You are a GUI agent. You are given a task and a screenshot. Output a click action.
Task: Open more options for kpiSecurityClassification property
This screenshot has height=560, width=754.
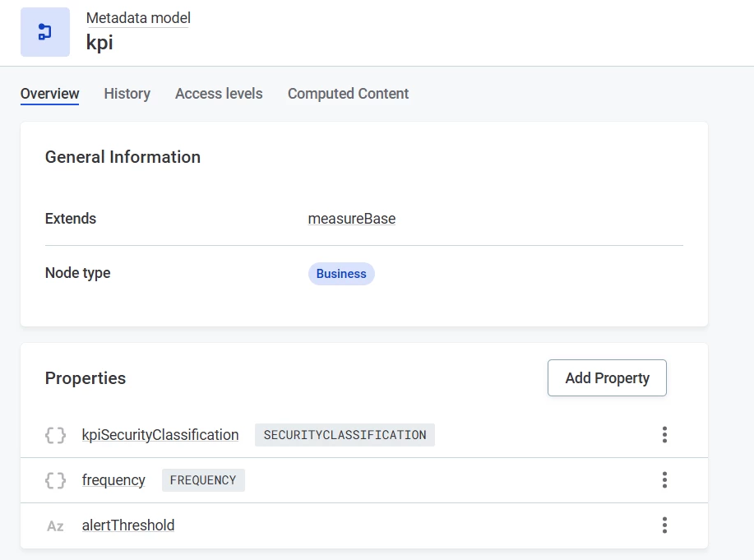pyautogui.click(x=664, y=435)
